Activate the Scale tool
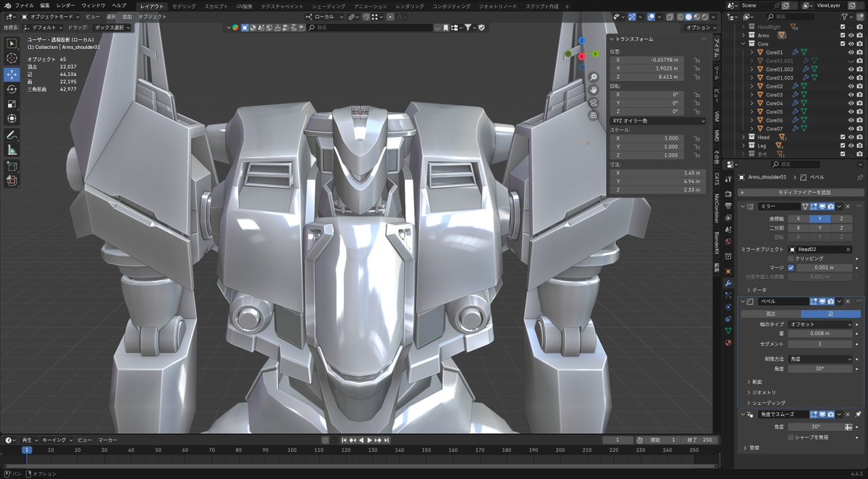The height and width of the screenshot is (479, 868). [12, 104]
